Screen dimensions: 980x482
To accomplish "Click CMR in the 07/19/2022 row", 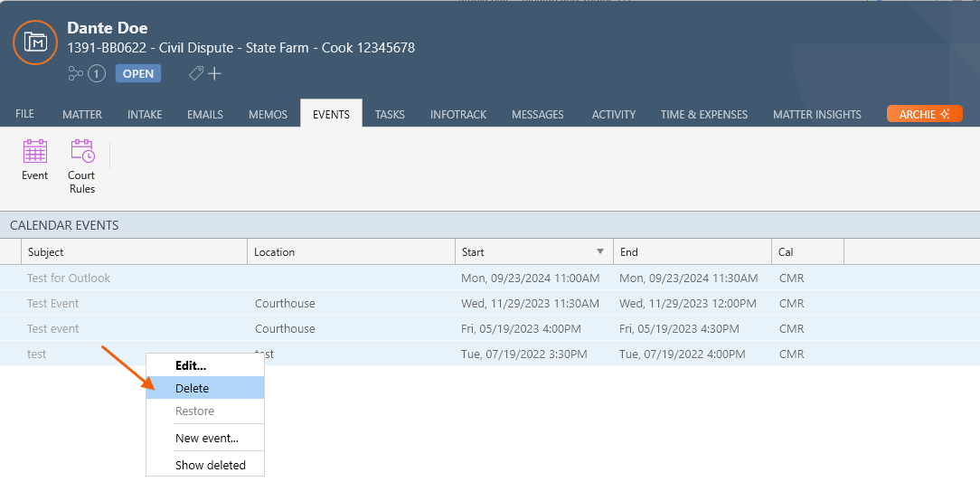I will coord(792,354).
